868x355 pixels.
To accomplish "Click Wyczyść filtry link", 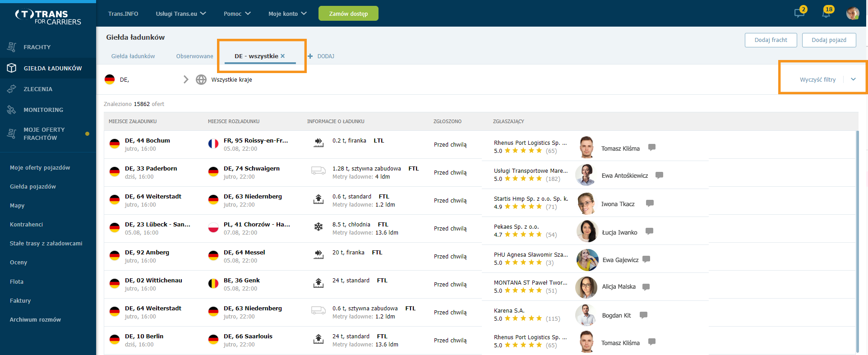I will click(x=817, y=79).
